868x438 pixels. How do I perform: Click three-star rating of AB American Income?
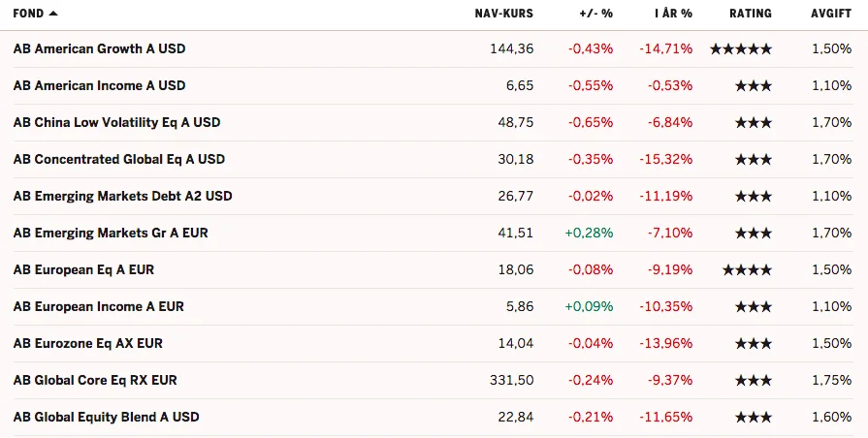point(754,85)
